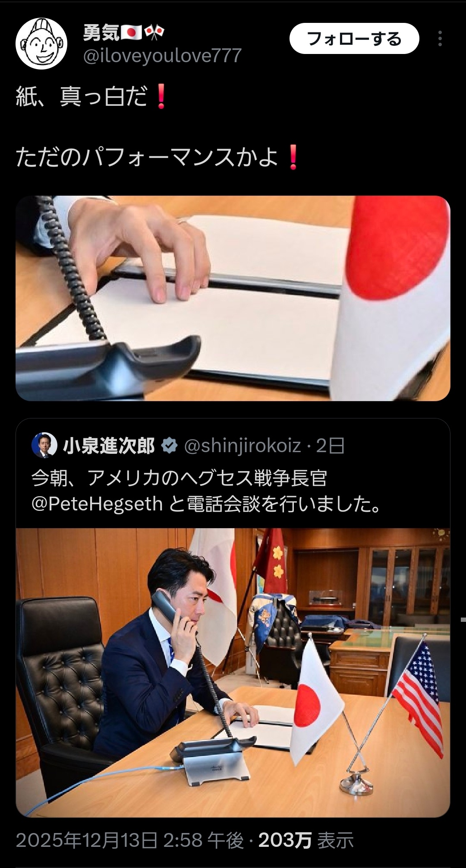Tap the red exclamation after パフォーマンスかよ
The width and height of the screenshot is (466, 868).
[293, 157]
